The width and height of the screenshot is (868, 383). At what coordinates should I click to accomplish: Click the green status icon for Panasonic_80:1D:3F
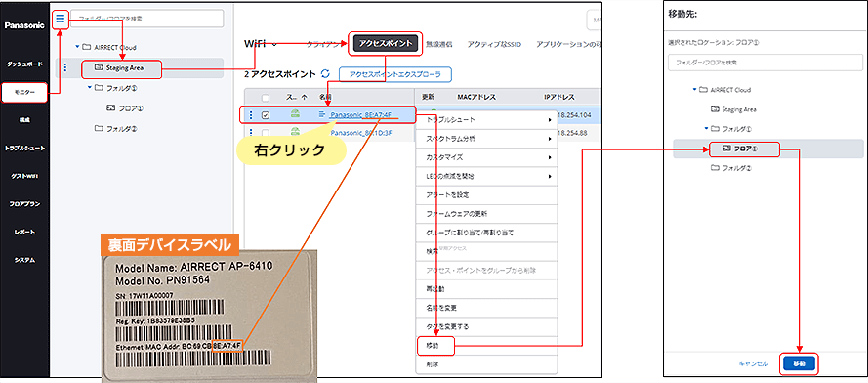tap(296, 132)
